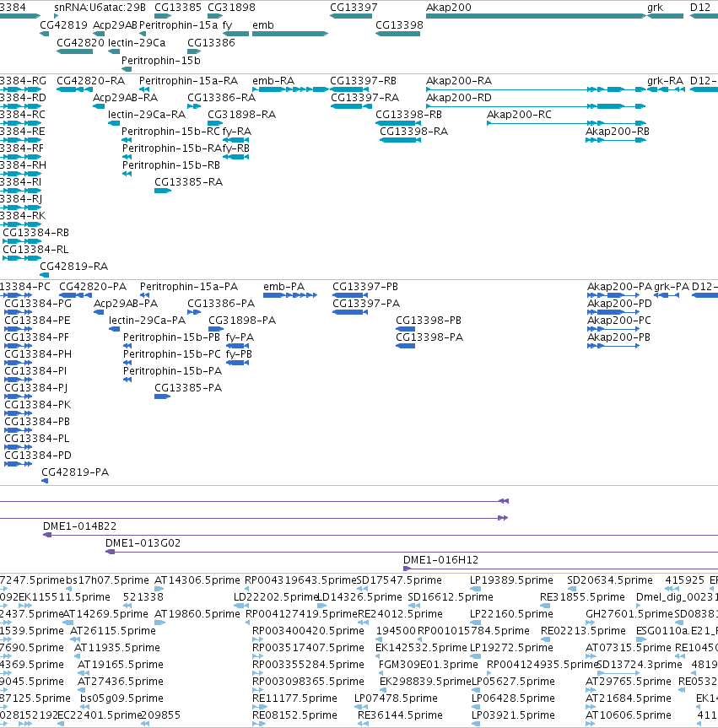Click the 'emb-PA' protein label
This screenshot has height=728, width=718.
point(283,287)
